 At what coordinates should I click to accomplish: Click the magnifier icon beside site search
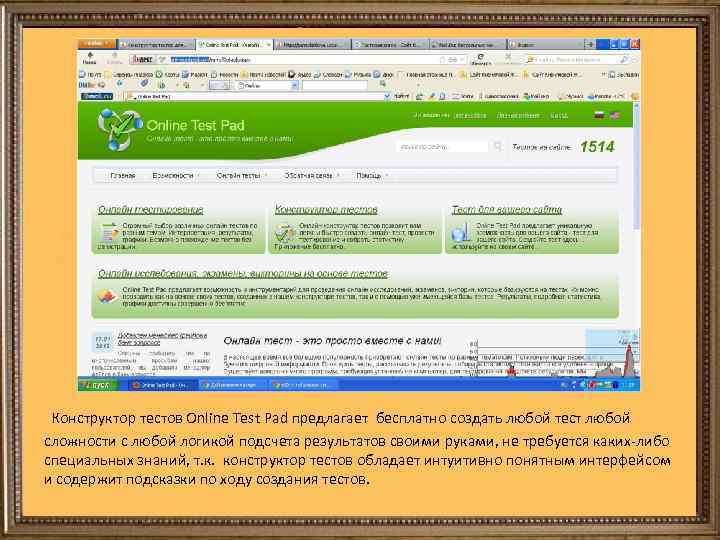497,146
